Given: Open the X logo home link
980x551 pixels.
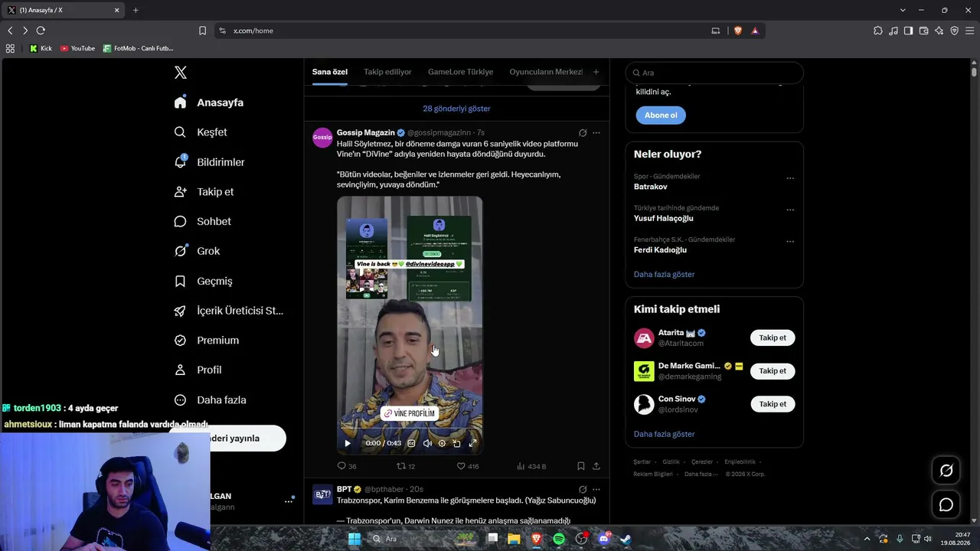Looking at the screenshot, I should click(x=181, y=73).
